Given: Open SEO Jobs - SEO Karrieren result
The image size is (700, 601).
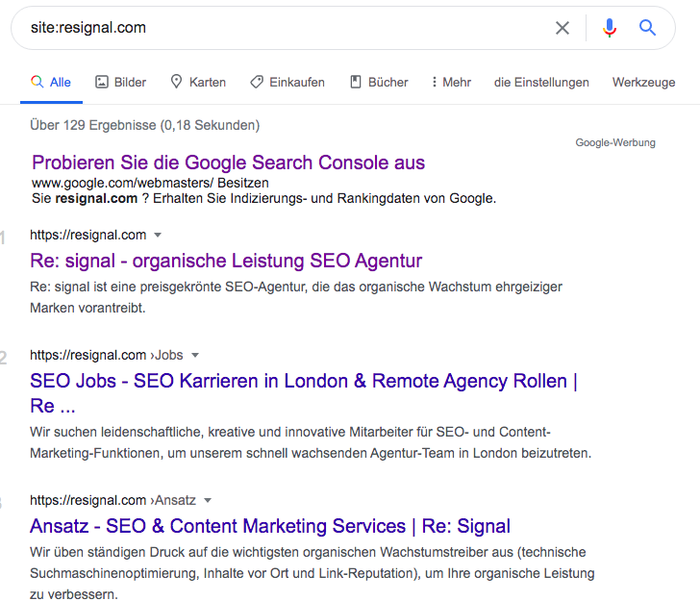Looking at the screenshot, I should coord(304,393).
